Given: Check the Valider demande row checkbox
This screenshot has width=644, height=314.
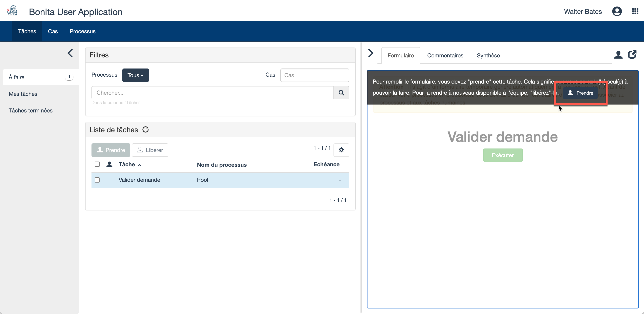Looking at the screenshot, I should click(97, 180).
